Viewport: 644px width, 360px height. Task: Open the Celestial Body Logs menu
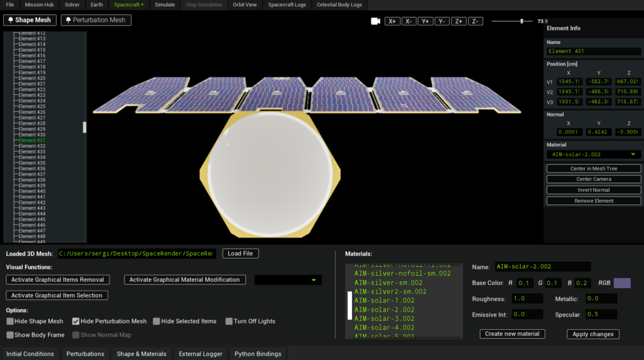339,4
